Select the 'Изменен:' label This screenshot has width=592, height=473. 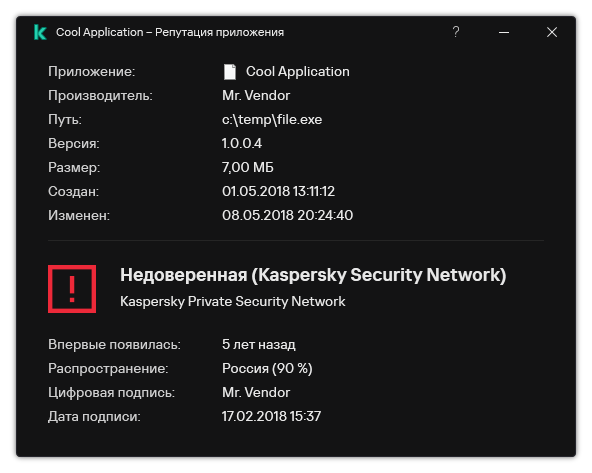pyautogui.click(x=79, y=216)
